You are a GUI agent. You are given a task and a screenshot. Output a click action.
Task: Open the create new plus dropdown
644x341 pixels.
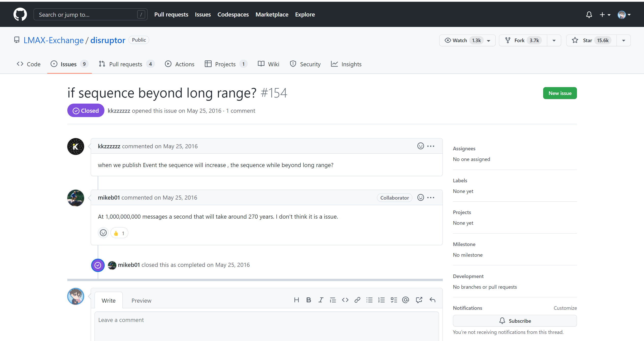pyautogui.click(x=605, y=15)
